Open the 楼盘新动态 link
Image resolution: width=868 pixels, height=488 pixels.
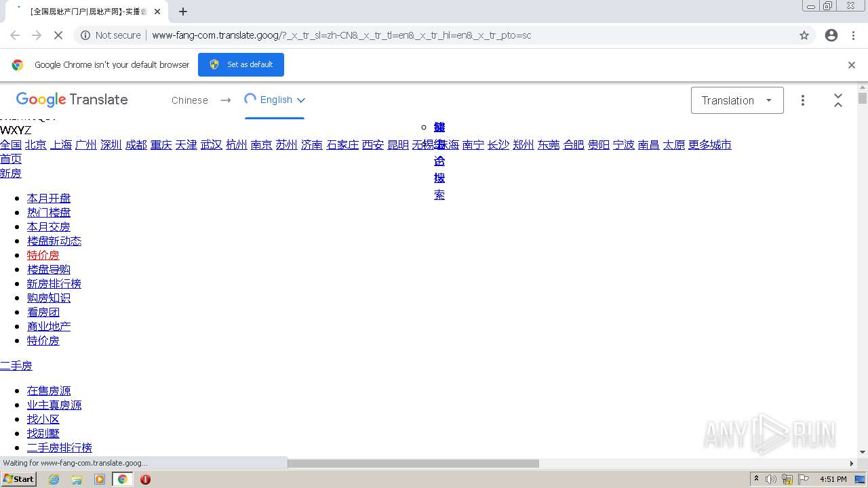click(x=54, y=241)
